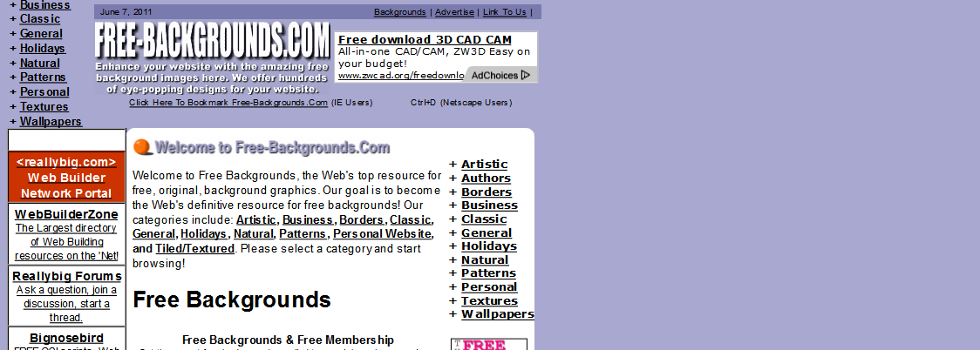Open the Tiled/Textured link in the paragraph
The image size is (980, 350).
[x=195, y=249]
